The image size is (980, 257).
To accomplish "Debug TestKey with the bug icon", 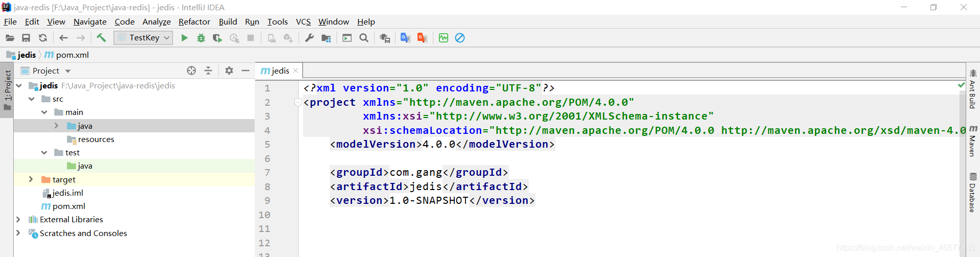I will coord(201,38).
